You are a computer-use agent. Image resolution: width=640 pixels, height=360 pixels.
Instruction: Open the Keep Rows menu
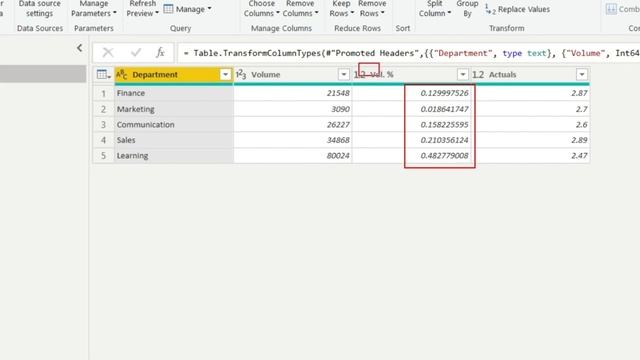click(341, 9)
